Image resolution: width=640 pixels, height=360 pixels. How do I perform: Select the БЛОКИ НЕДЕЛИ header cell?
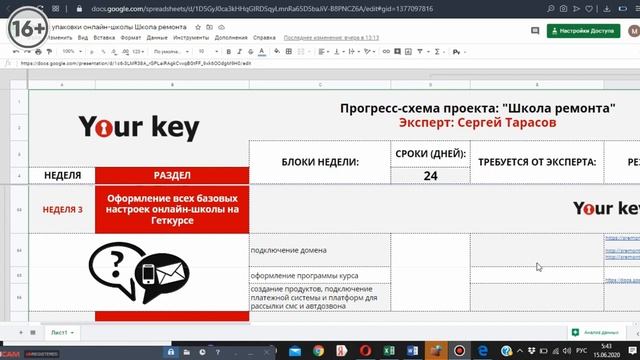coord(320,162)
